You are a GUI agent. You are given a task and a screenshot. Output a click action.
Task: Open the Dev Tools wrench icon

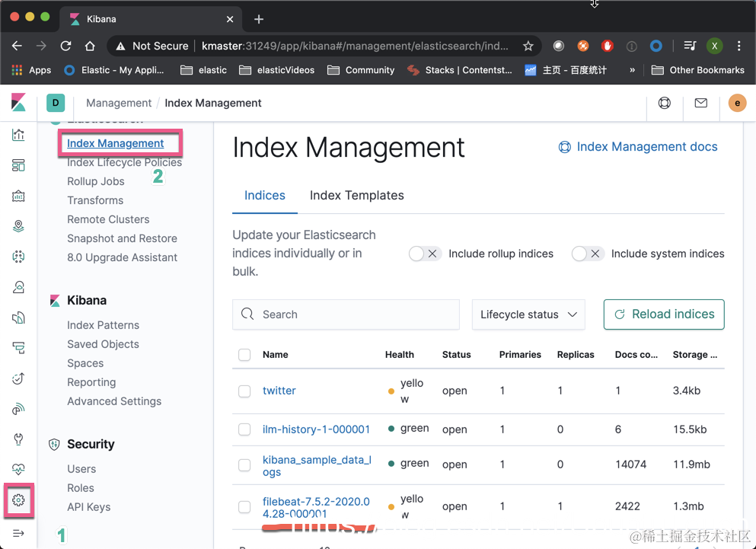click(x=18, y=439)
